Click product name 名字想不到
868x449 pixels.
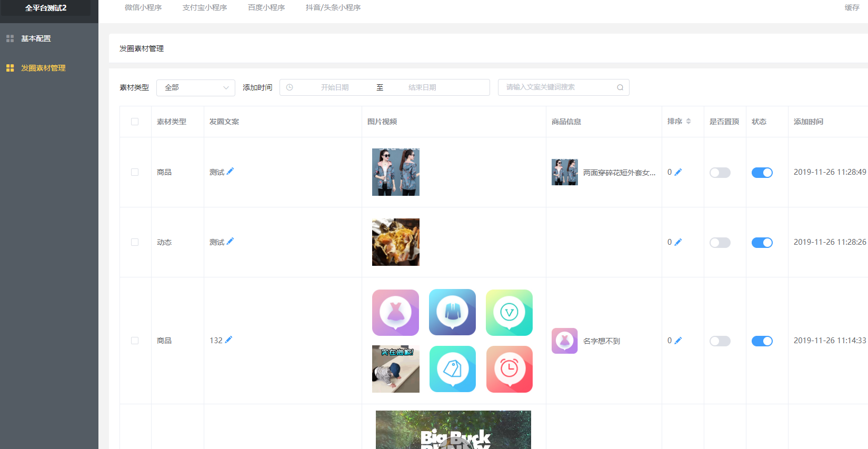pyautogui.click(x=602, y=341)
